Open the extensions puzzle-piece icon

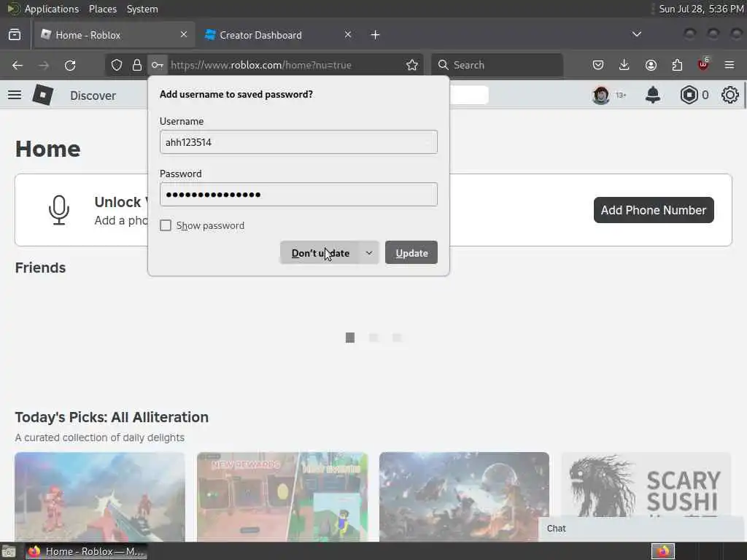(x=677, y=65)
